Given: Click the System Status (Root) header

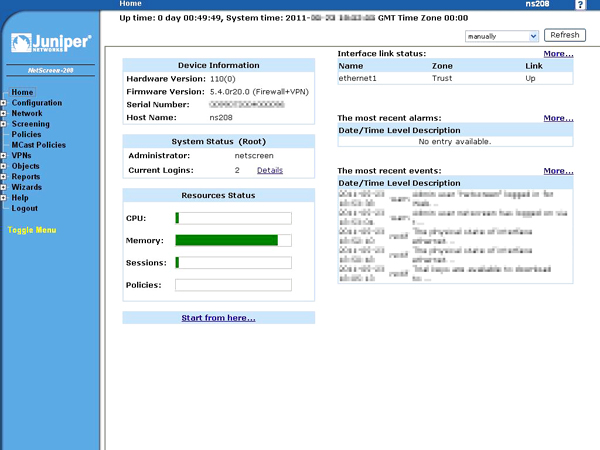Looking at the screenshot, I should click(x=218, y=142).
